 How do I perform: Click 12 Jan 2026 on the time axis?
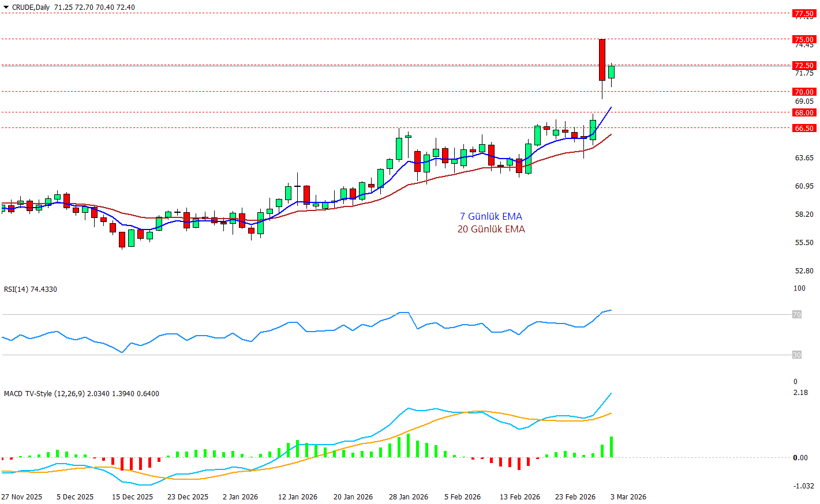[x=298, y=497]
